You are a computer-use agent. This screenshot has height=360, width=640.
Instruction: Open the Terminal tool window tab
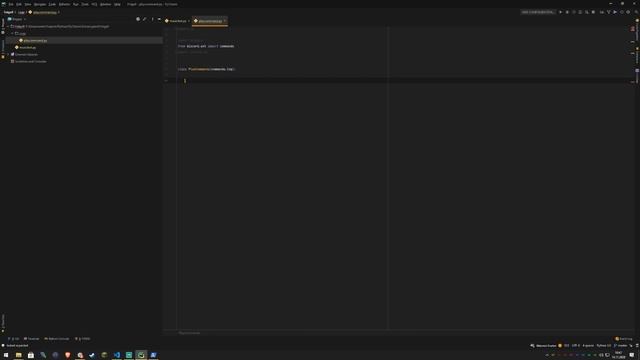[31, 339]
